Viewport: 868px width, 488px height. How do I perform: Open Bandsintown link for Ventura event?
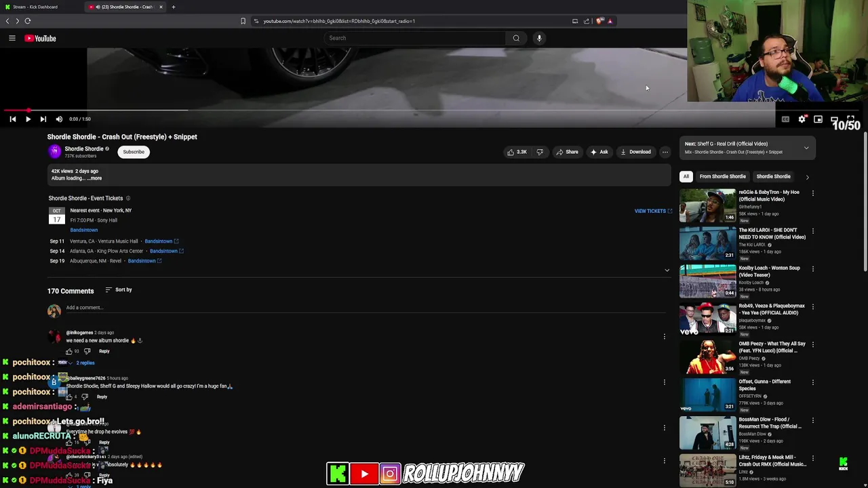[x=161, y=241]
